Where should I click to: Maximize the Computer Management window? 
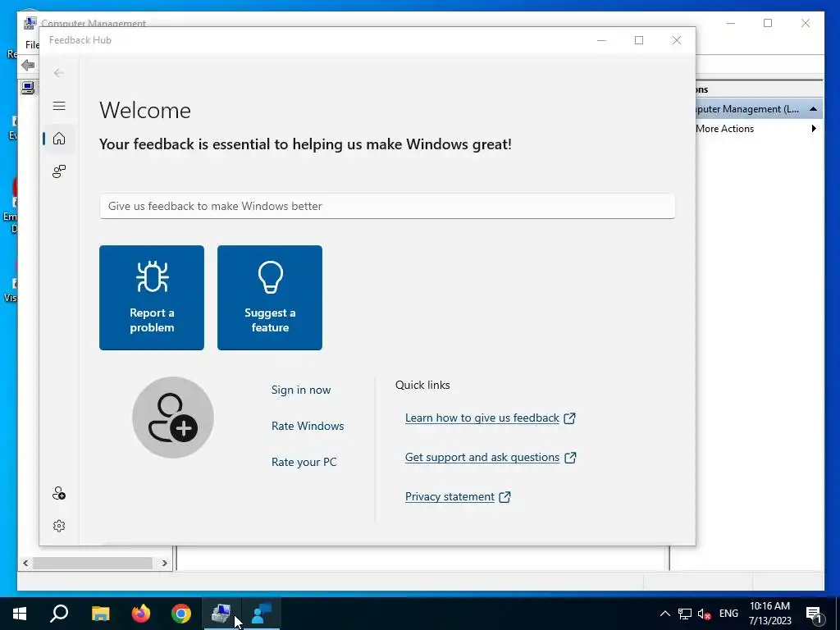click(x=768, y=23)
